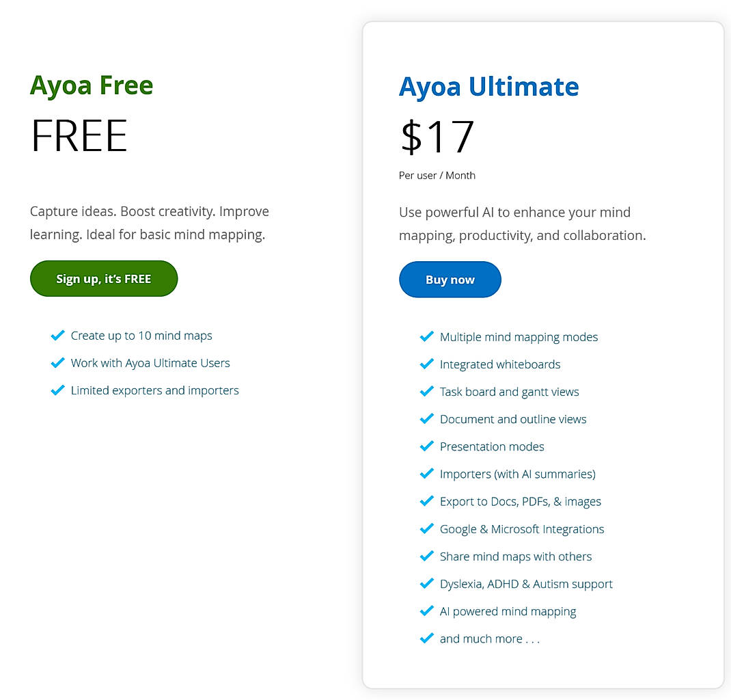Select the 'Document and outline views' feature entry
This screenshot has height=700, width=731.
(x=513, y=419)
